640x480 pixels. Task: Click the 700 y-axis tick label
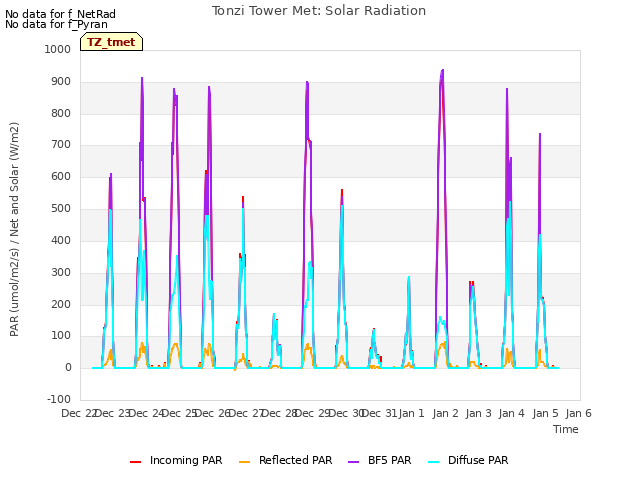tap(61, 145)
